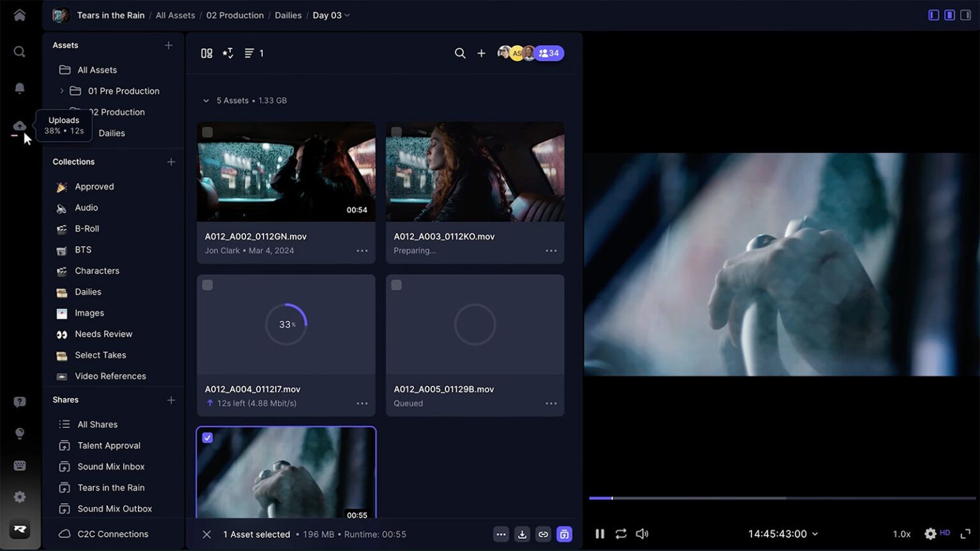The image size is (980, 551).
Task: Search assets with magnifier icon
Action: 460,54
